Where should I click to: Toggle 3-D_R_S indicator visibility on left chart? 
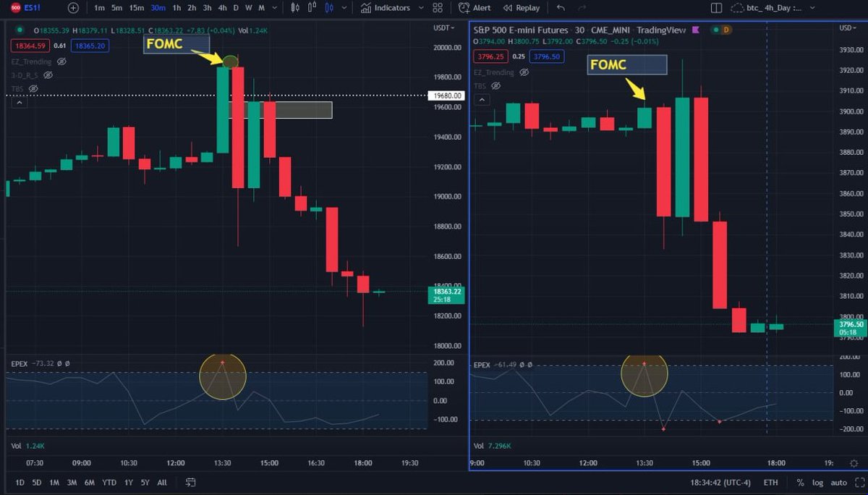pyautogui.click(x=48, y=75)
